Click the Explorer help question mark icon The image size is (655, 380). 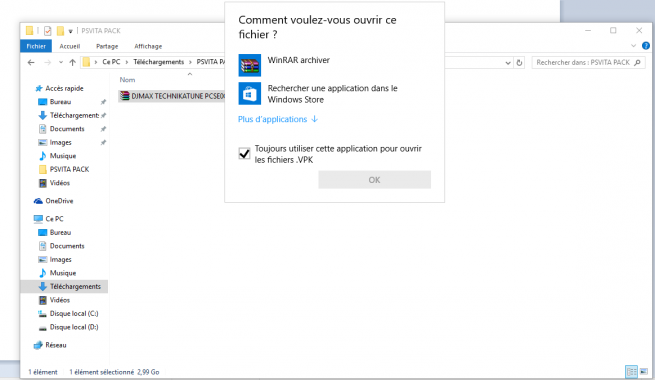pyautogui.click(x=646, y=46)
